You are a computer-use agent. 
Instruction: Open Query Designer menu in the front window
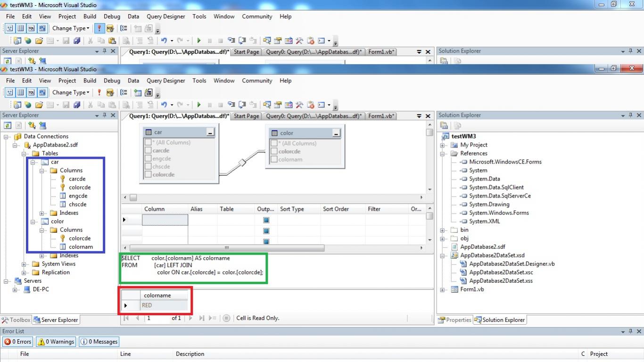(x=166, y=81)
